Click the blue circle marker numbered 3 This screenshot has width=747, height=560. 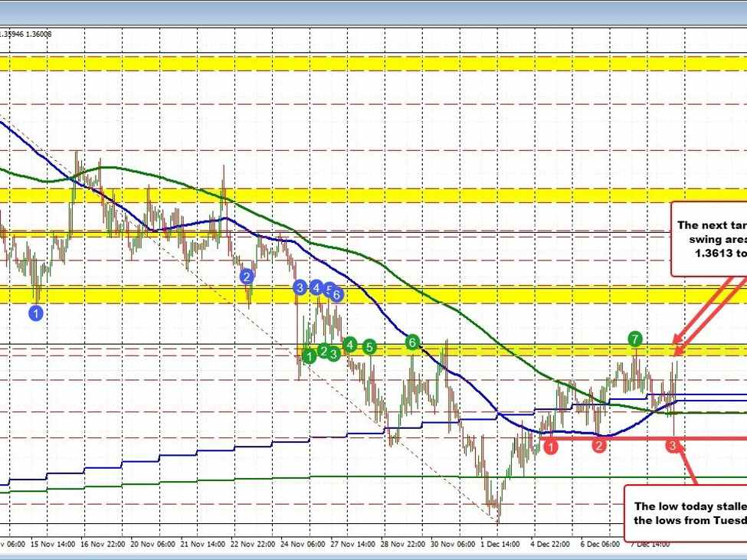[300, 287]
